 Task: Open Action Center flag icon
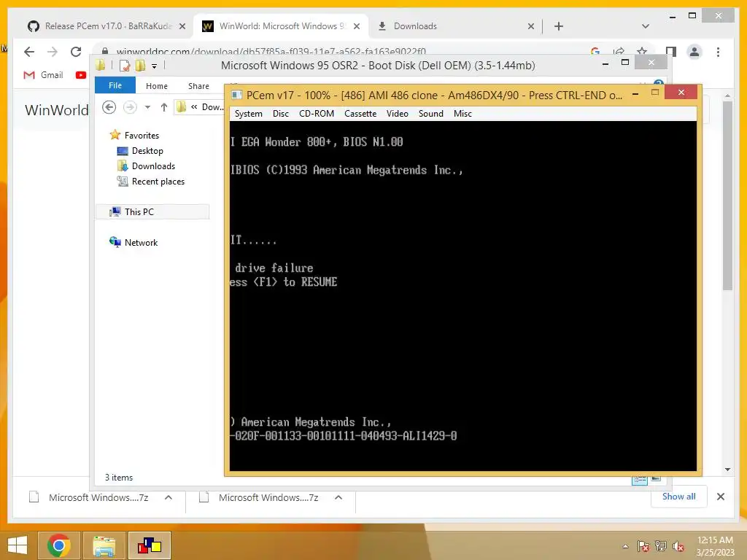[x=643, y=546]
